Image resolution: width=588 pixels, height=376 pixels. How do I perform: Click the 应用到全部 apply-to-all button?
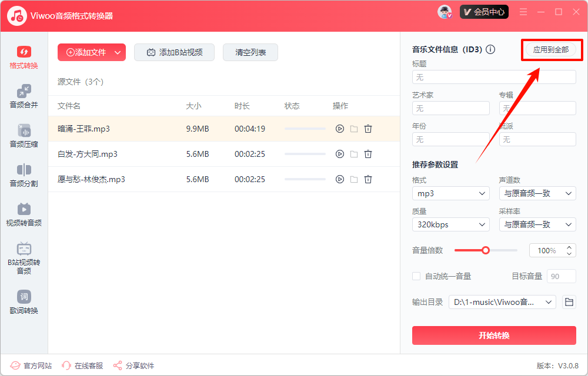551,50
